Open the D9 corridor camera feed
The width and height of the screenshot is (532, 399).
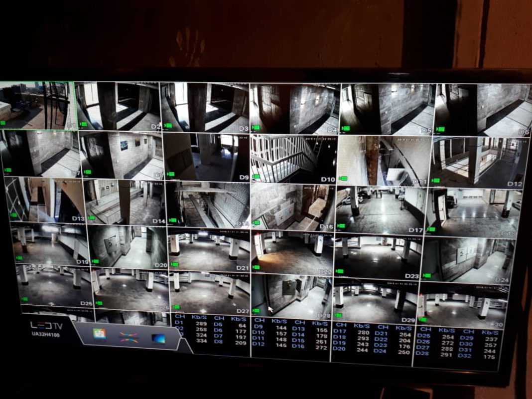[x=207, y=157]
